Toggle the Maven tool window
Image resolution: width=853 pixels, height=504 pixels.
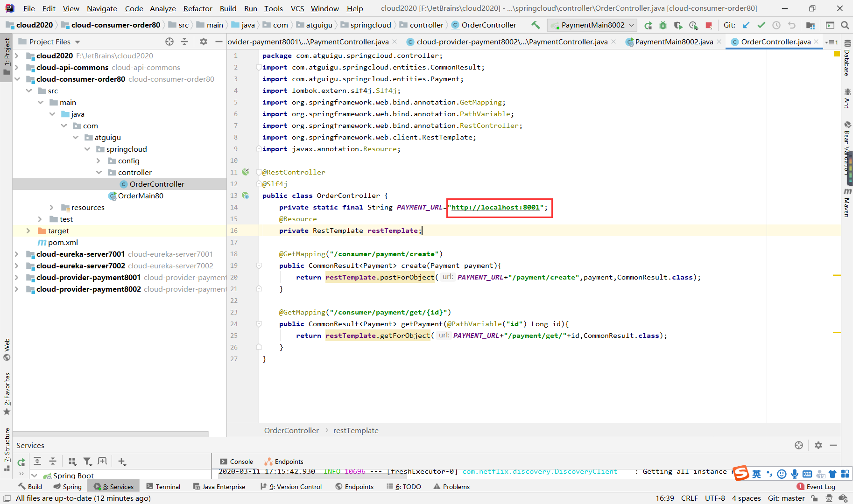tap(847, 203)
